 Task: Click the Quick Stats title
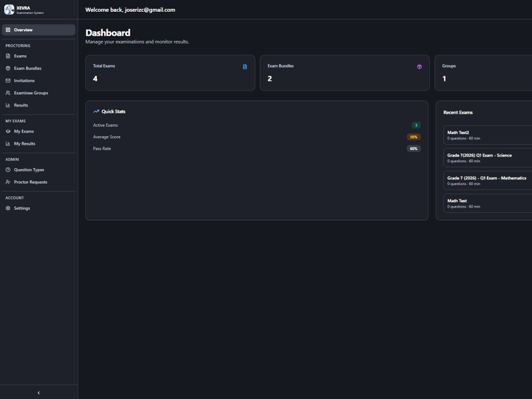pos(113,111)
